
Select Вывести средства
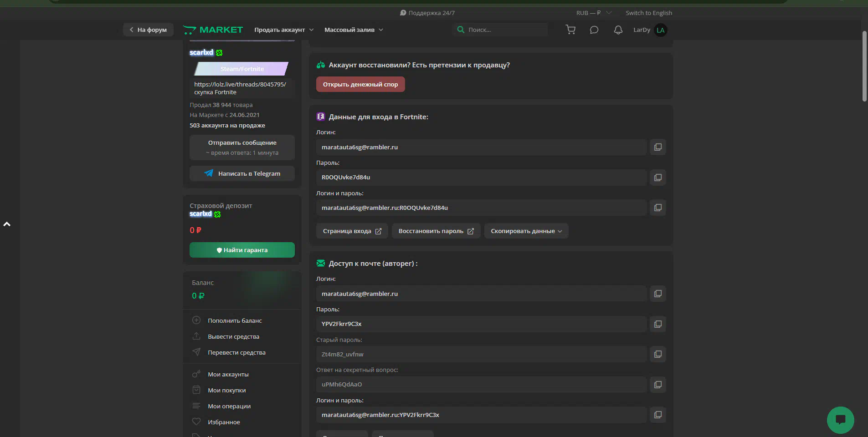(233, 336)
